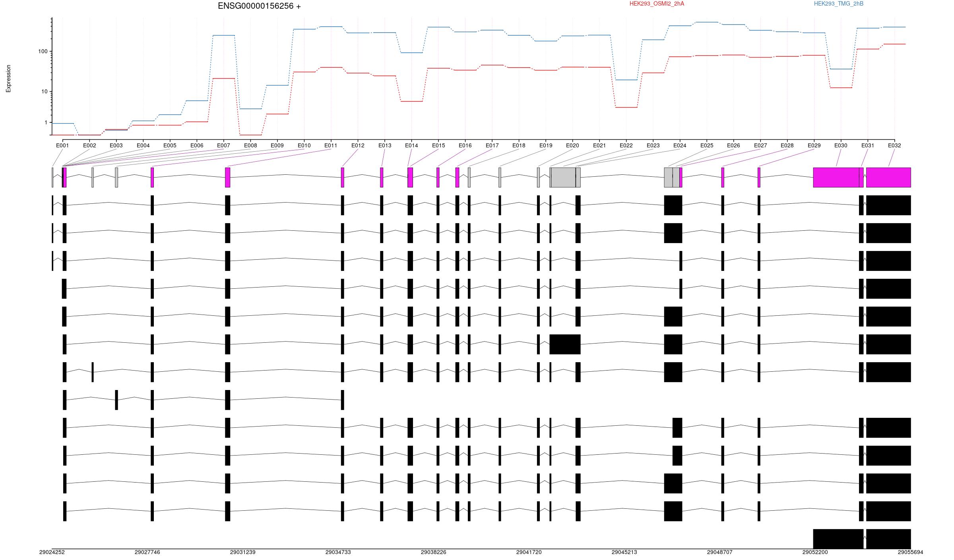
Task: Click exon label E012
Action: [358, 145]
